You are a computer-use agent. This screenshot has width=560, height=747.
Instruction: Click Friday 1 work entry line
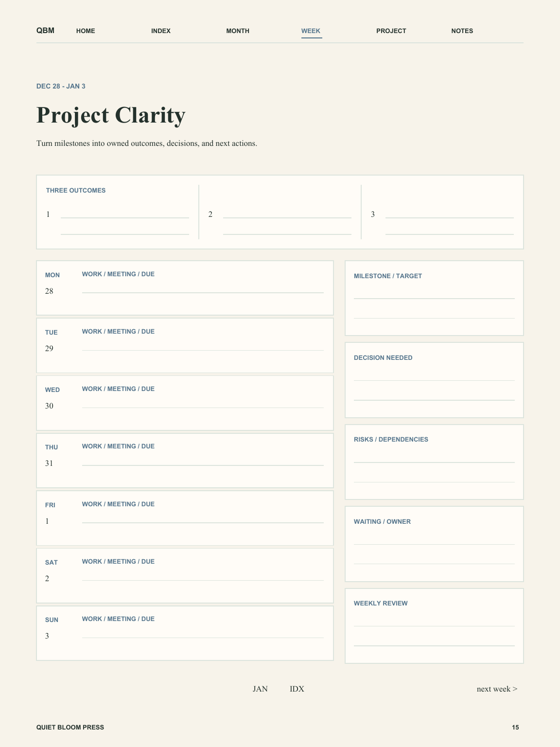point(203,518)
